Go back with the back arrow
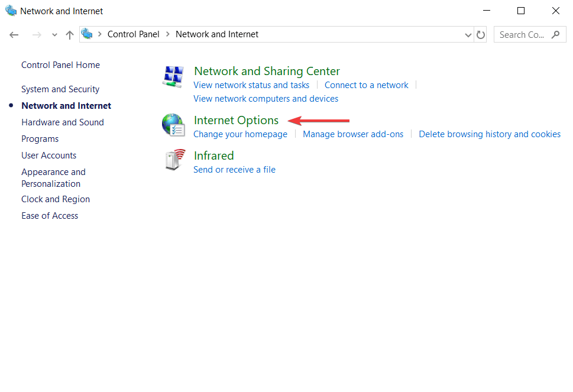Viewport: 573px width, 392px height. [14, 35]
